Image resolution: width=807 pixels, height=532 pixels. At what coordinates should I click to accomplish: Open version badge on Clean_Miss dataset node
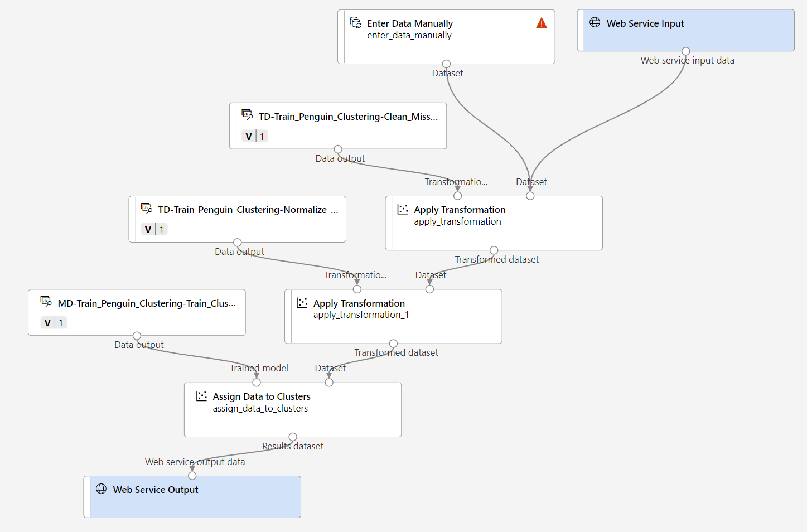(255, 137)
